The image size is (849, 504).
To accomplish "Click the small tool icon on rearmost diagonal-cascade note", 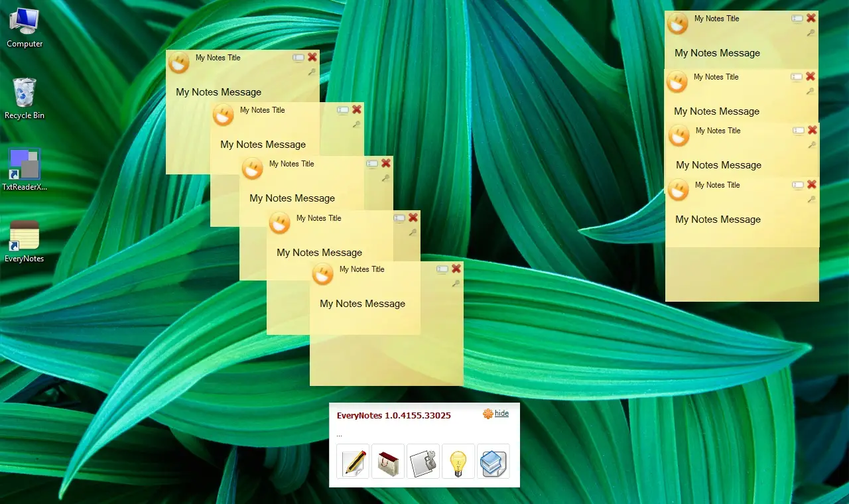I will (x=312, y=72).
